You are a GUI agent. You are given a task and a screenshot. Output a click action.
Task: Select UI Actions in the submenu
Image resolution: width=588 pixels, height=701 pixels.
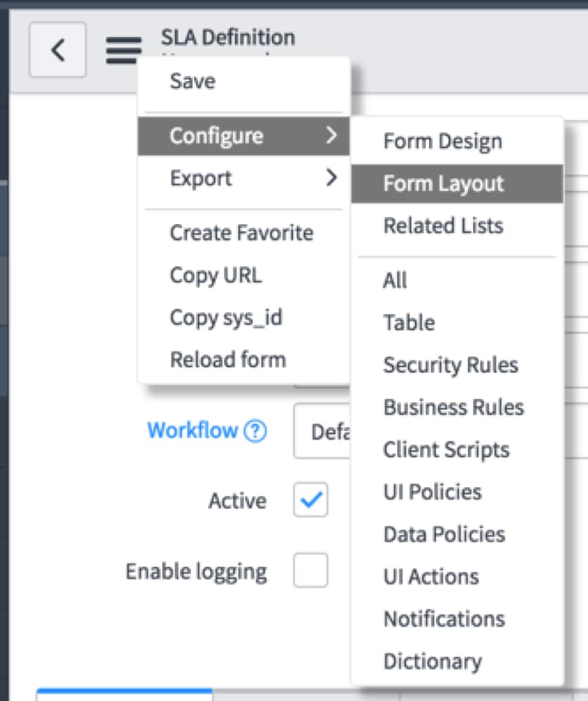click(457, 576)
